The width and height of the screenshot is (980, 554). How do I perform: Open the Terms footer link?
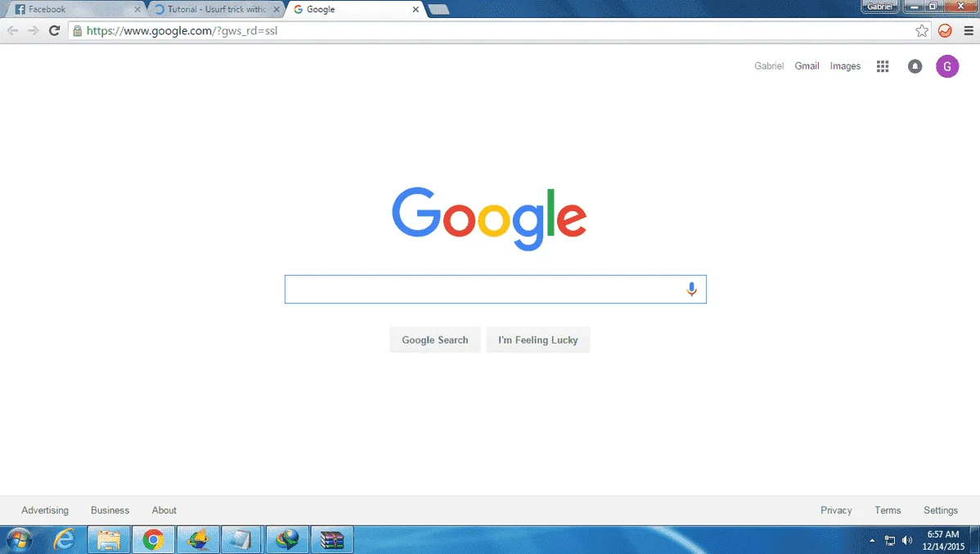(x=888, y=511)
